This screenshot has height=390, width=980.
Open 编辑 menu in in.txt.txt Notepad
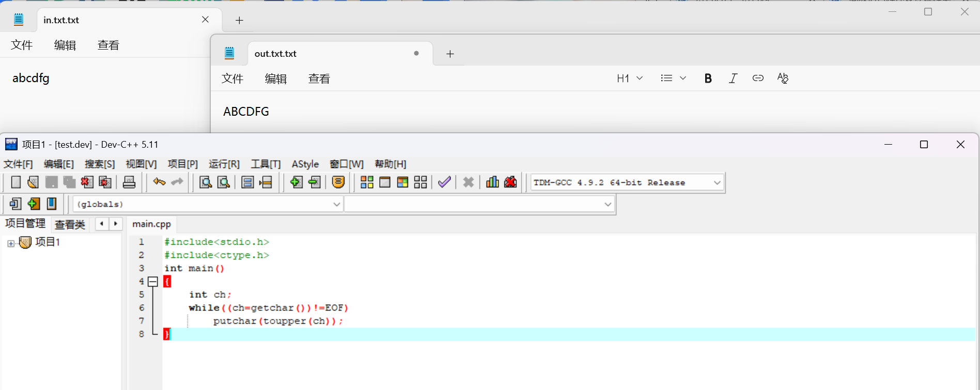coord(65,45)
